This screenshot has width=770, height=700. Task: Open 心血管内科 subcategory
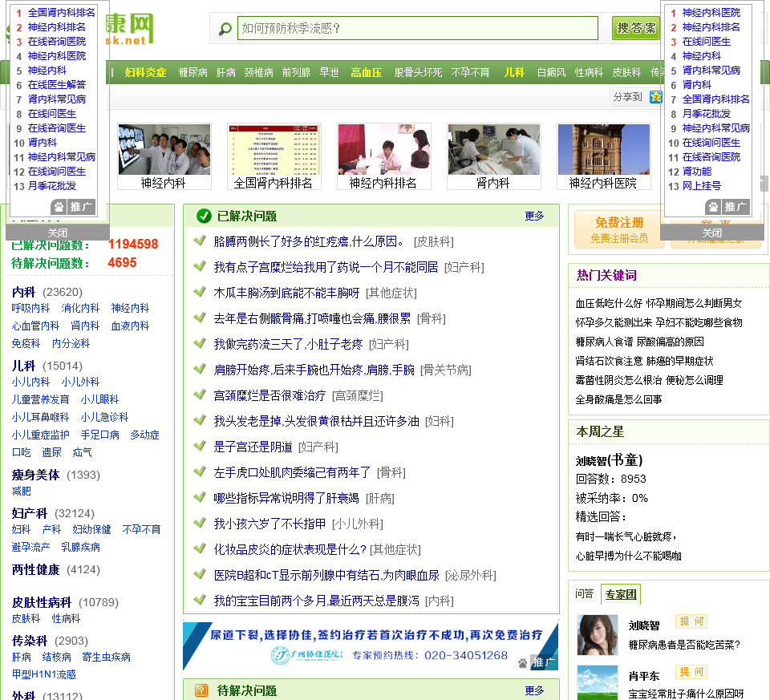pyautogui.click(x=35, y=326)
